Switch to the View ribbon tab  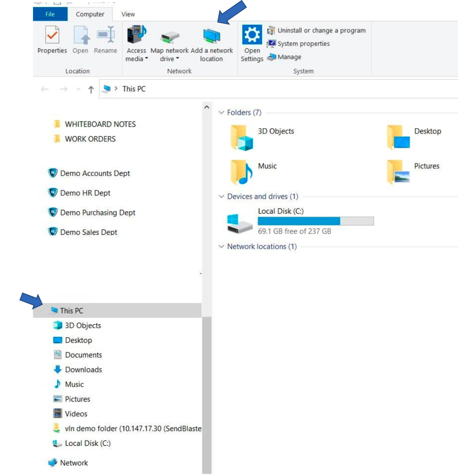128,14
